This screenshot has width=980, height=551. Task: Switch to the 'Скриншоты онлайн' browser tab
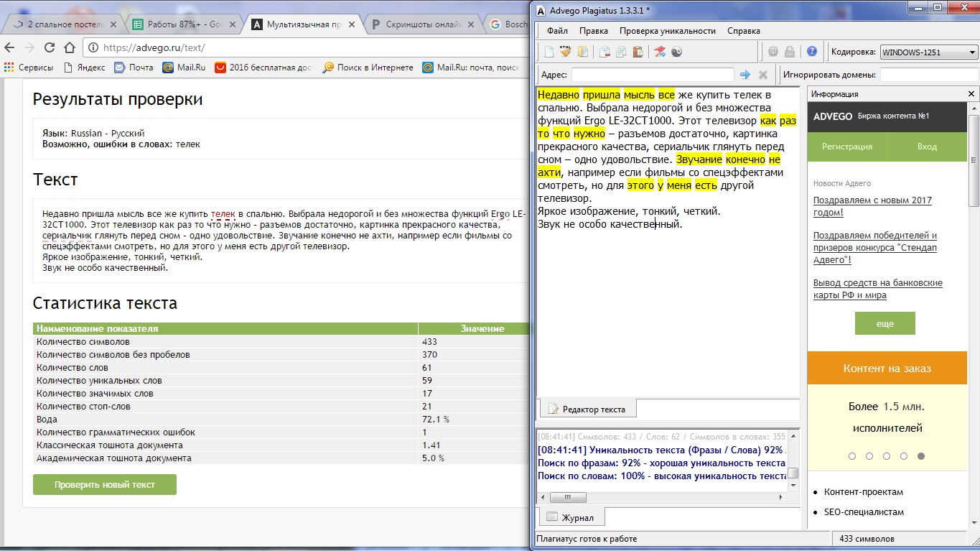(424, 24)
